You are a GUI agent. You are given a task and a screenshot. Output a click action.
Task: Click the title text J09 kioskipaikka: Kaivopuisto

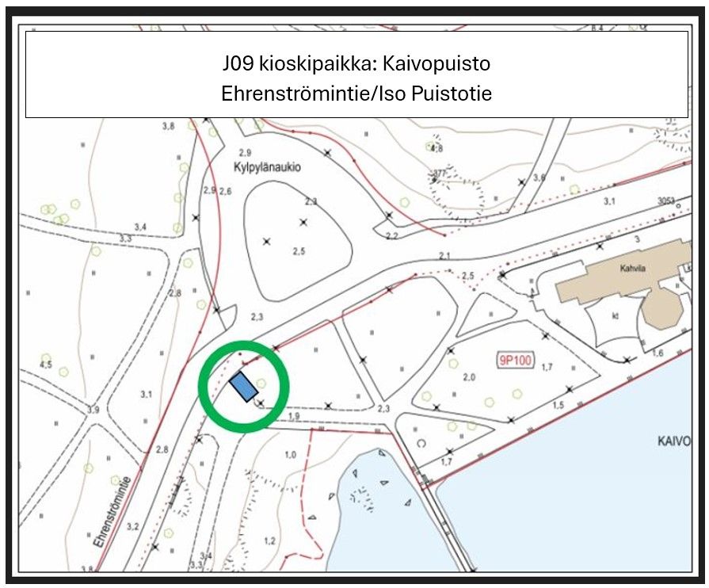click(356, 63)
